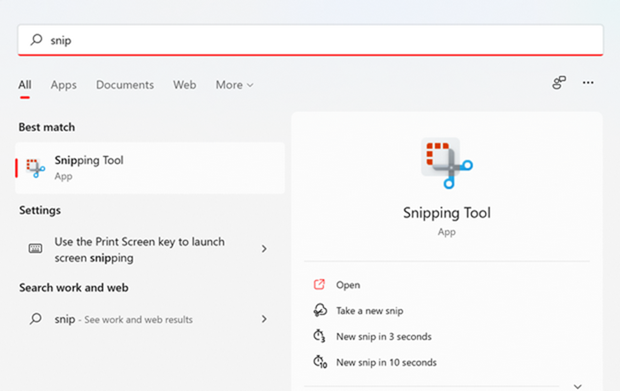Click search icon beside web results row
Image resolution: width=620 pixels, height=391 pixels.
point(36,319)
